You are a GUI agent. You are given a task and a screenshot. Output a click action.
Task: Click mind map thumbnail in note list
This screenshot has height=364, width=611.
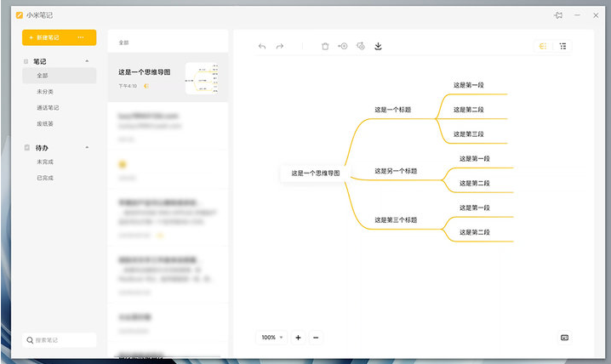pyautogui.click(x=202, y=78)
